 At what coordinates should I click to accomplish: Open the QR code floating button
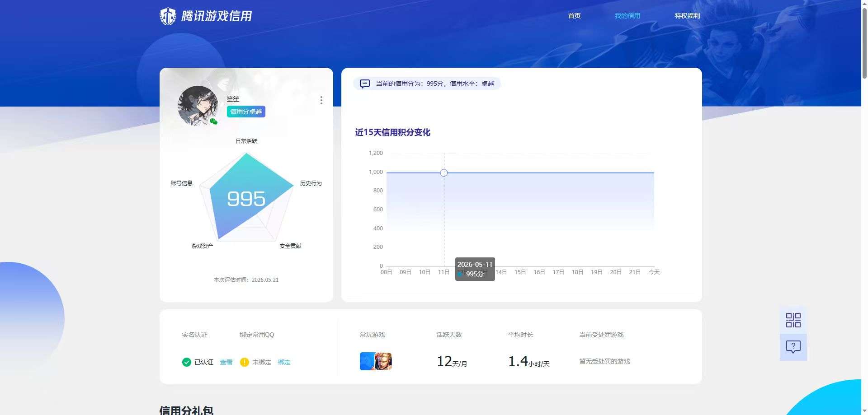[x=793, y=320]
